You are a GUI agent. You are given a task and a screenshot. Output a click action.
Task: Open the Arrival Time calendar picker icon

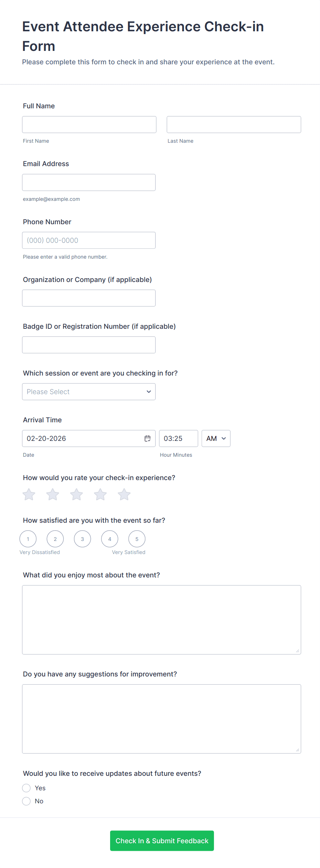pyautogui.click(x=147, y=438)
